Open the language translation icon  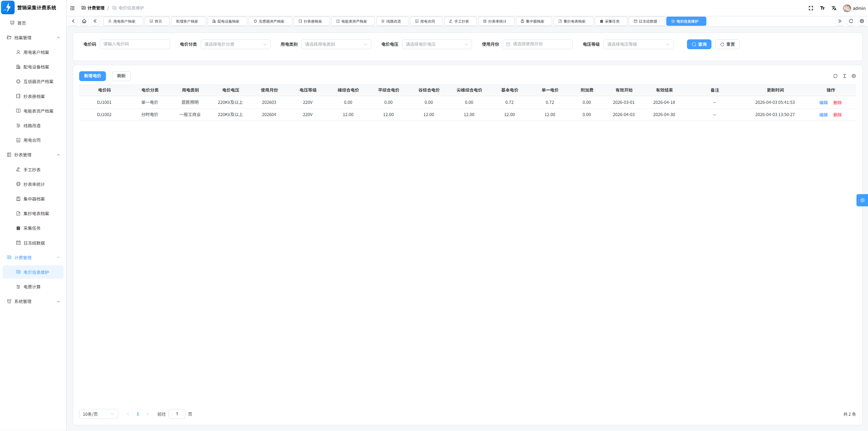click(834, 8)
